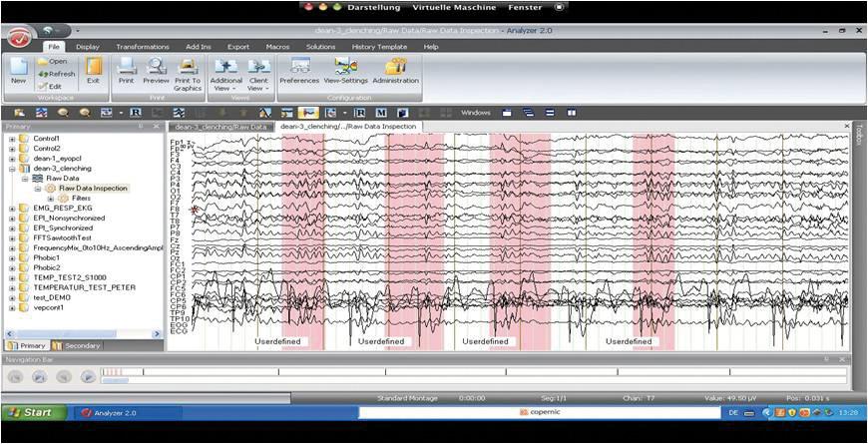Select Raw Data Inspection tree item
The width and height of the screenshot is (868, 444).
(x=93, y=189)
